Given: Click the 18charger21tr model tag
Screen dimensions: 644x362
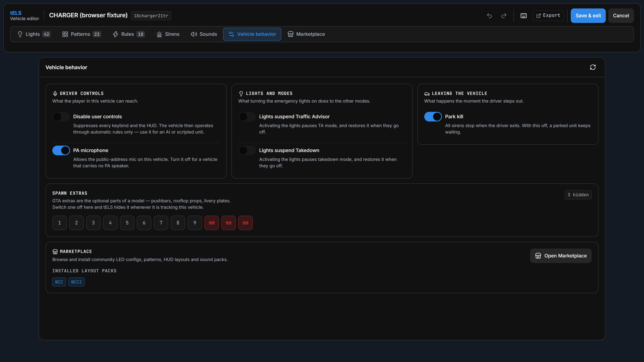Looking at the screenshot, I should tap(151, 16).
